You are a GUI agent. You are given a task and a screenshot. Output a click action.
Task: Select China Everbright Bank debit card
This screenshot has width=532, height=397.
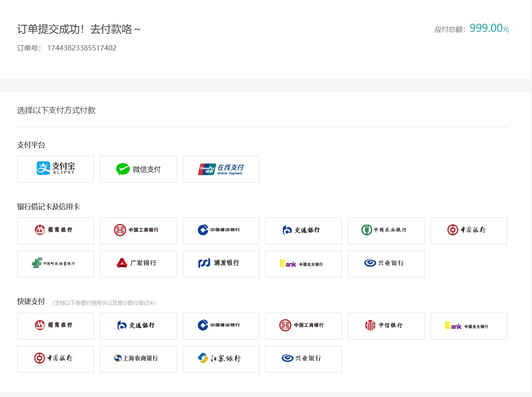point(303,264)
